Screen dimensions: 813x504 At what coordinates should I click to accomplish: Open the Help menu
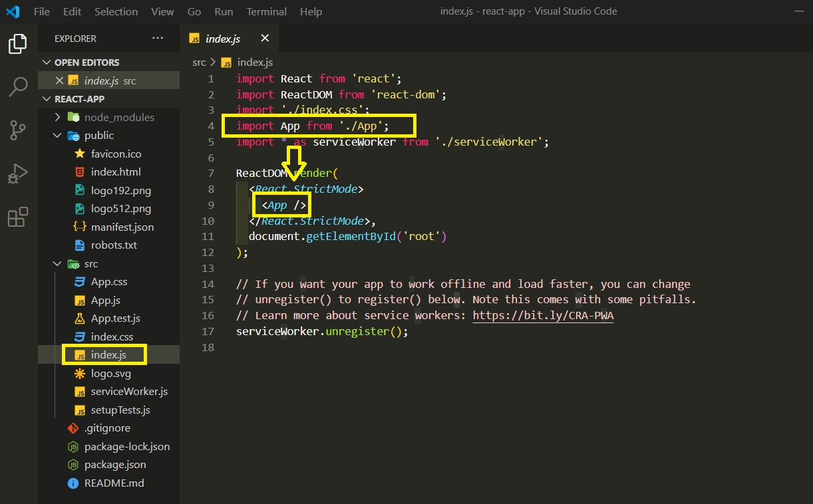tap(311, 11)
